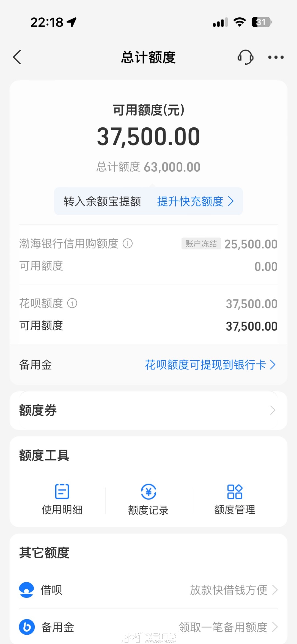
Task: Open the three-dot more menu
Action: [276, 57]
